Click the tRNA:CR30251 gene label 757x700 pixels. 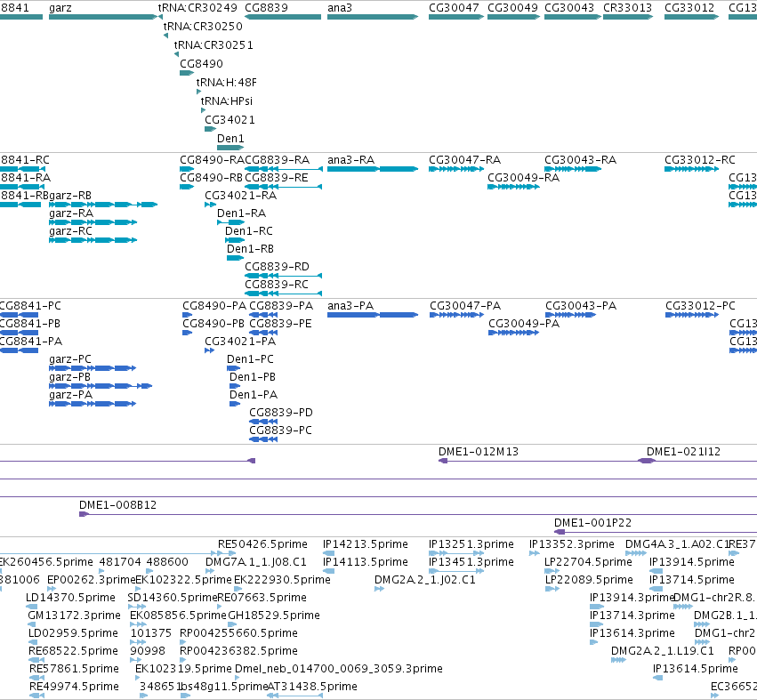pyautogui.click(x=213, y=44)
